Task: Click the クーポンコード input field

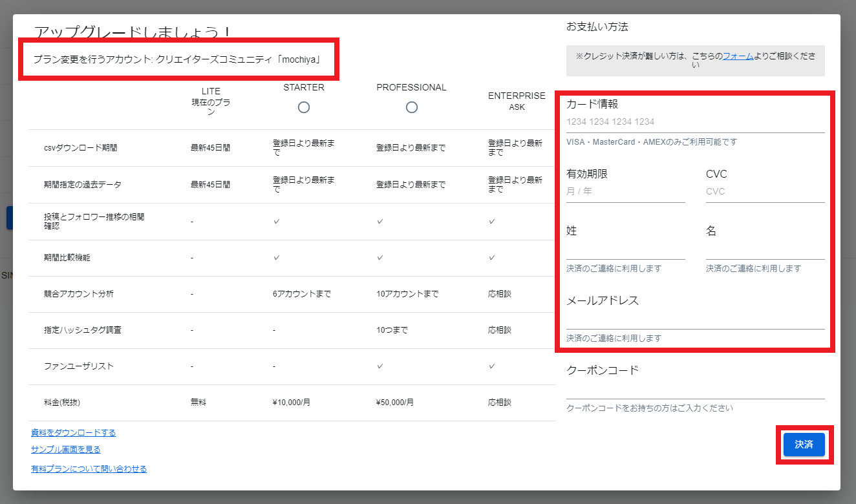Action: click(695, 390)
